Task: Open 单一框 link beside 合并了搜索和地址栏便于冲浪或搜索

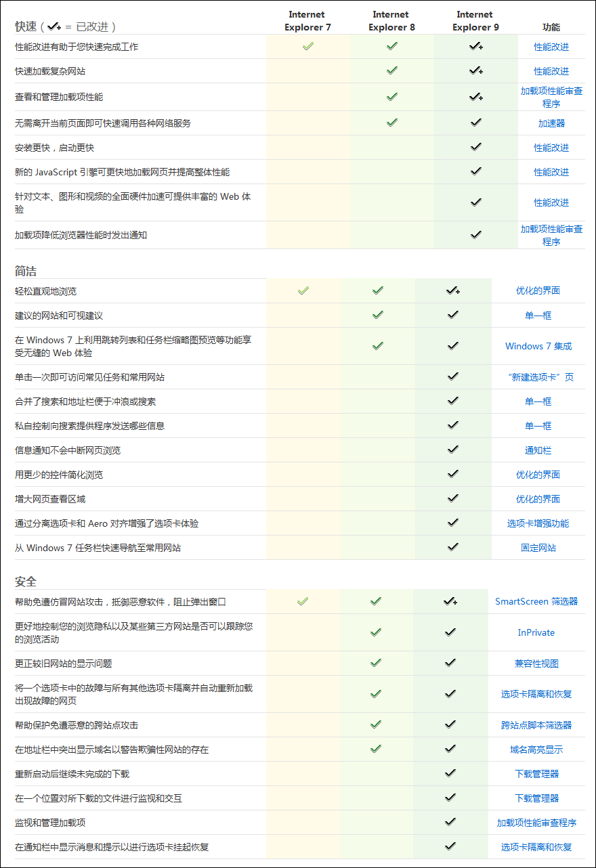Action: tap(538, 402)
